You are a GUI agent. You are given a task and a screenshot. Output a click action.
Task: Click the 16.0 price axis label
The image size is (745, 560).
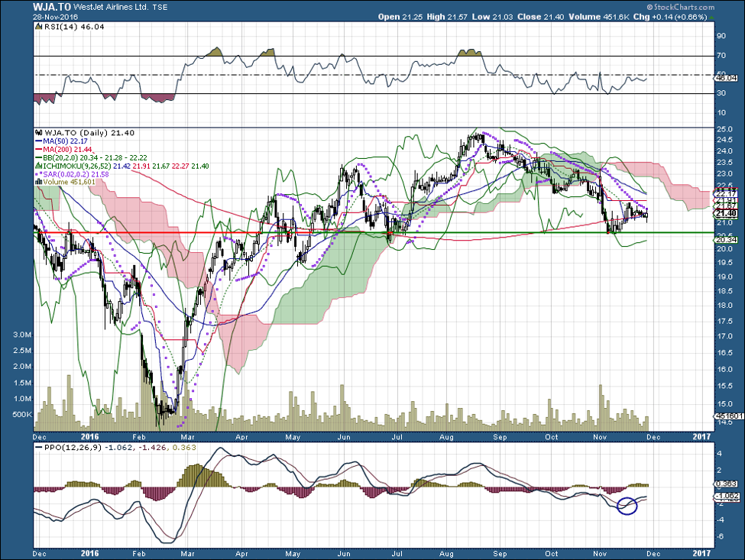pyautogui.click(x=724, y=369)
